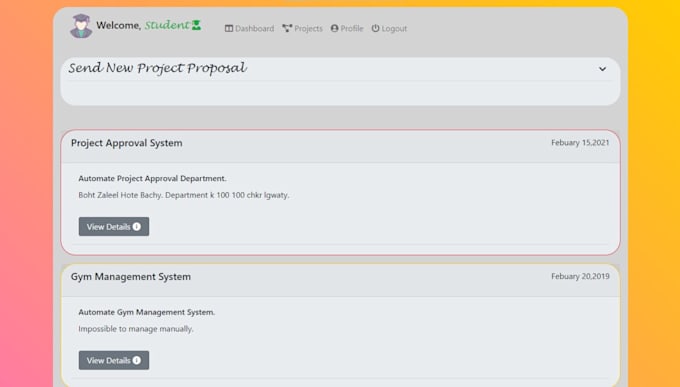The width and height of the screenshot is (680, 387).
Task: View details of Project Approval System
Action: (114, 226)
